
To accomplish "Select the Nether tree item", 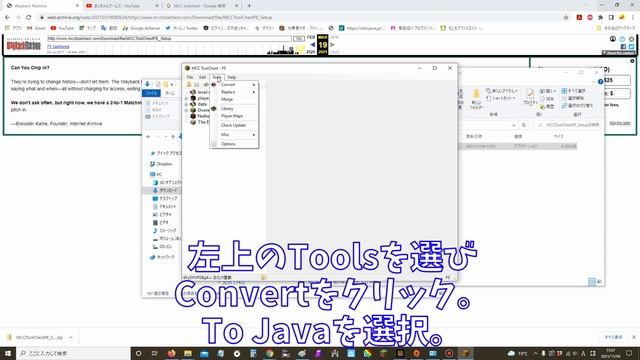I will coord(203,116).
